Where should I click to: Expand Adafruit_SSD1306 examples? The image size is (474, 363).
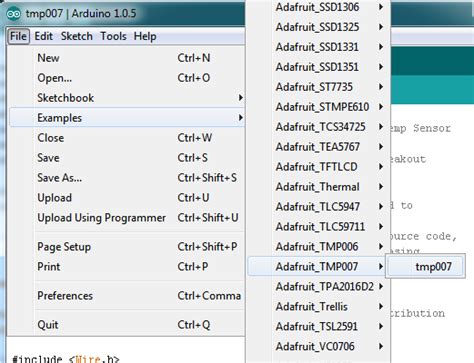pyautogui.click(x=318, y=7)
